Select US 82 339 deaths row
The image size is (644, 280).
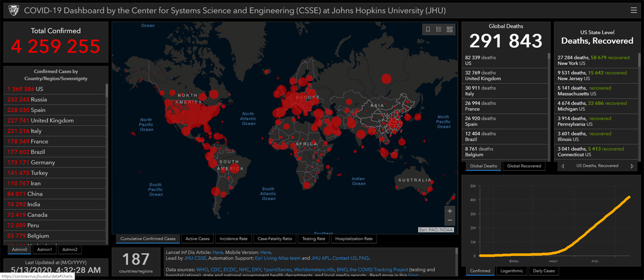click(x=504, y=60)
